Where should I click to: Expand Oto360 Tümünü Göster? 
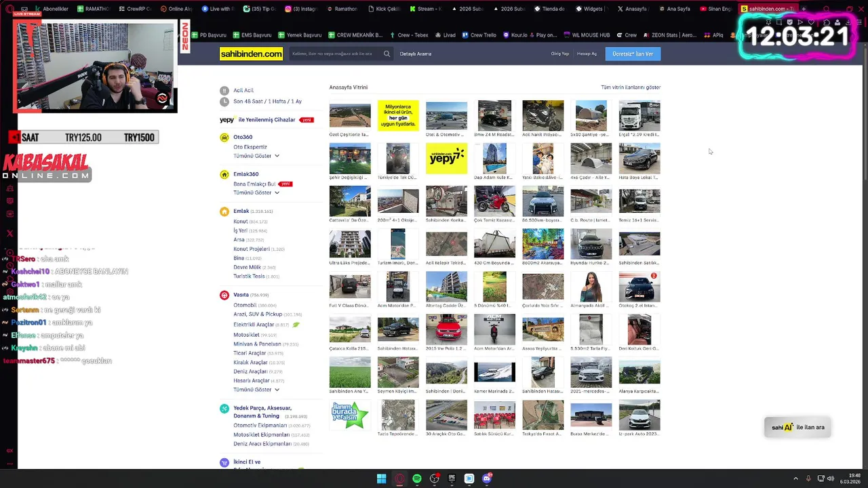[256, 156]
